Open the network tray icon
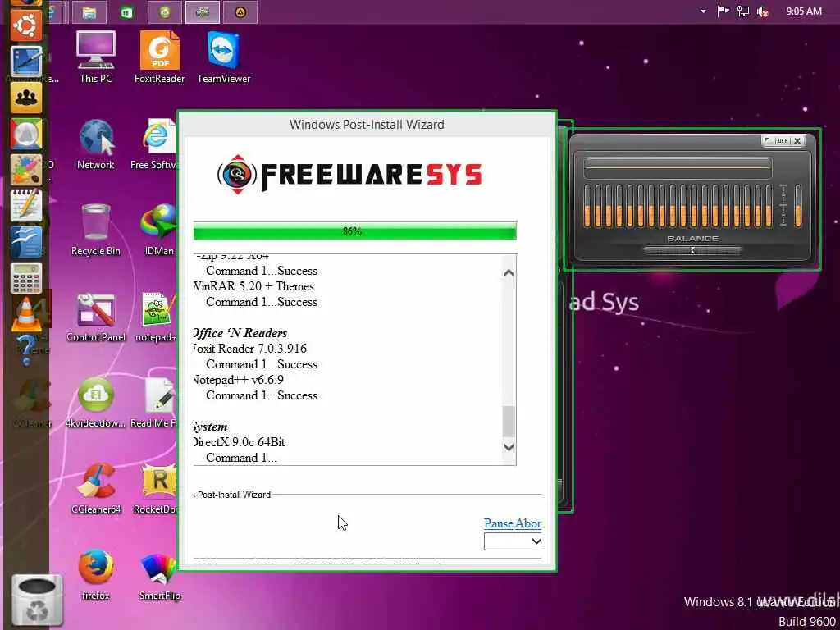The image size is (840, 630). click(743, 11)
